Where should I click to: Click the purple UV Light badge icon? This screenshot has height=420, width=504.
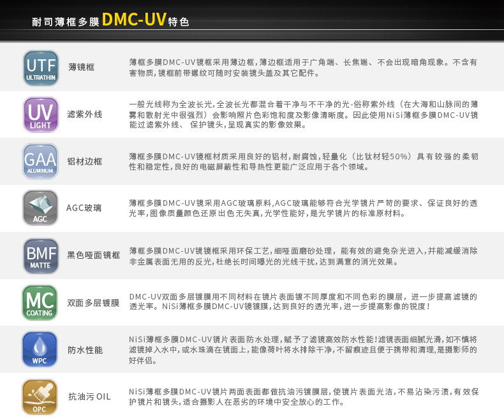(41, 115)
